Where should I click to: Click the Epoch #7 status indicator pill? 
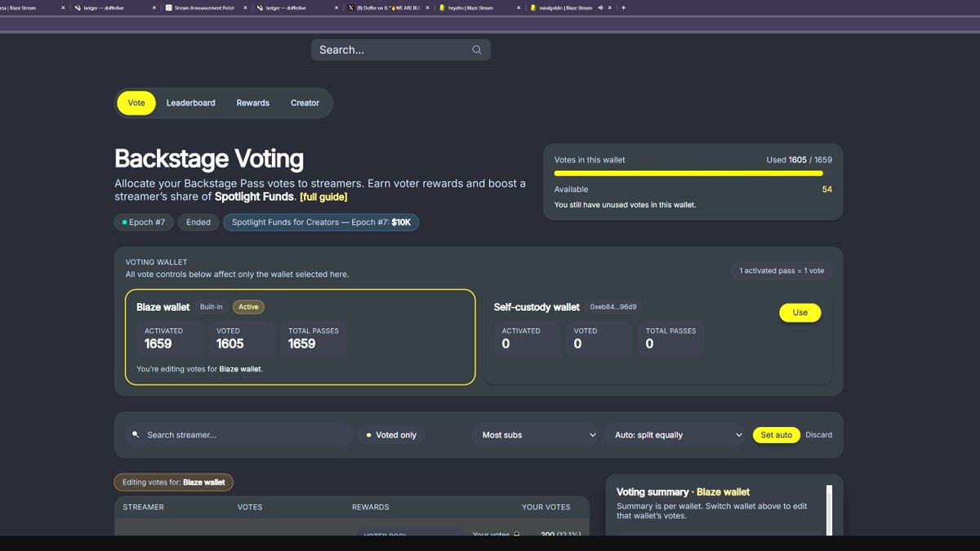(144, 221)
